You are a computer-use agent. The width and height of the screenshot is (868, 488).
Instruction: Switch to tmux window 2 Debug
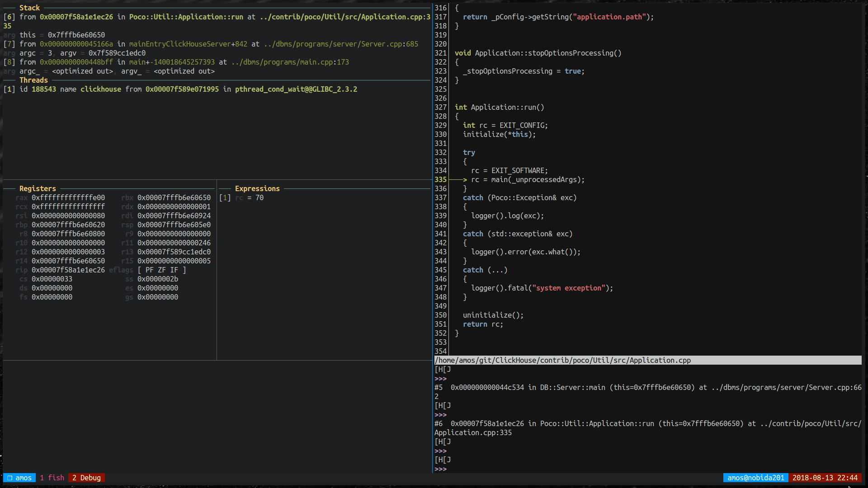86,478
